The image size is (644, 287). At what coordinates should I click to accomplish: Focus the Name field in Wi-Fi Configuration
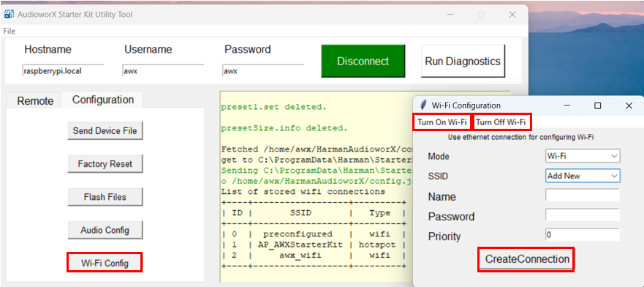tap(583, 195)
